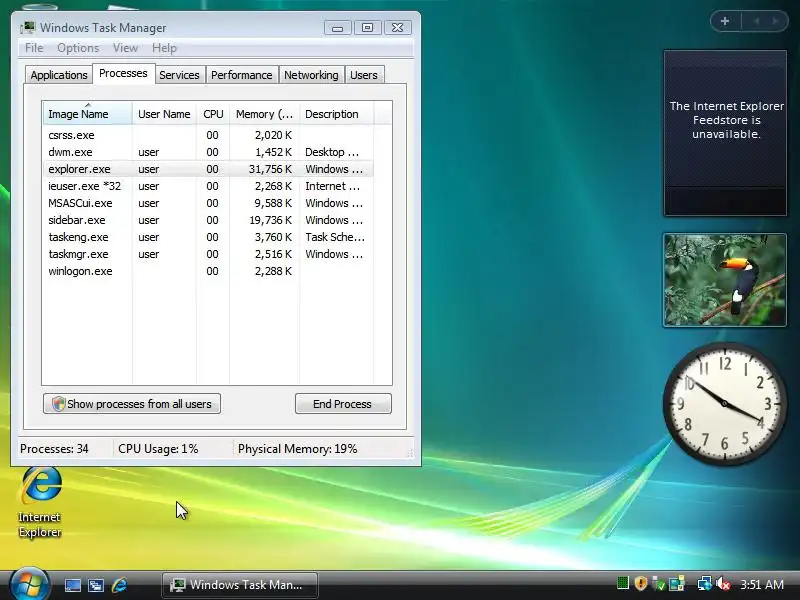Switch to the Users tab
This screenshot has height=600, width=800.
(x=364, y=75)
